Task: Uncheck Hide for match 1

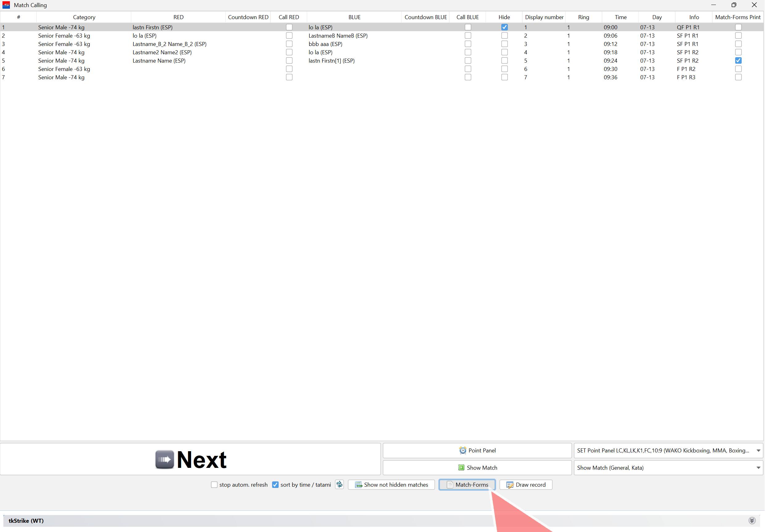Action: coord(504,27)
